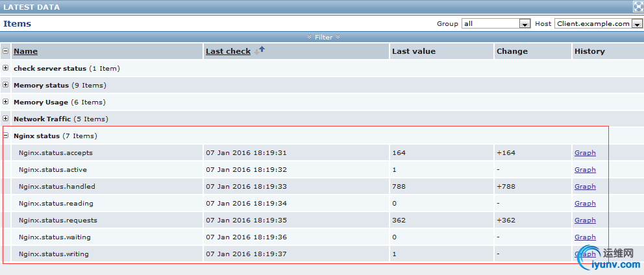This screenshot has height=275, width=644.
Task: Sort by Name column header
Action: pyautogui.click(x=25, y=51)
